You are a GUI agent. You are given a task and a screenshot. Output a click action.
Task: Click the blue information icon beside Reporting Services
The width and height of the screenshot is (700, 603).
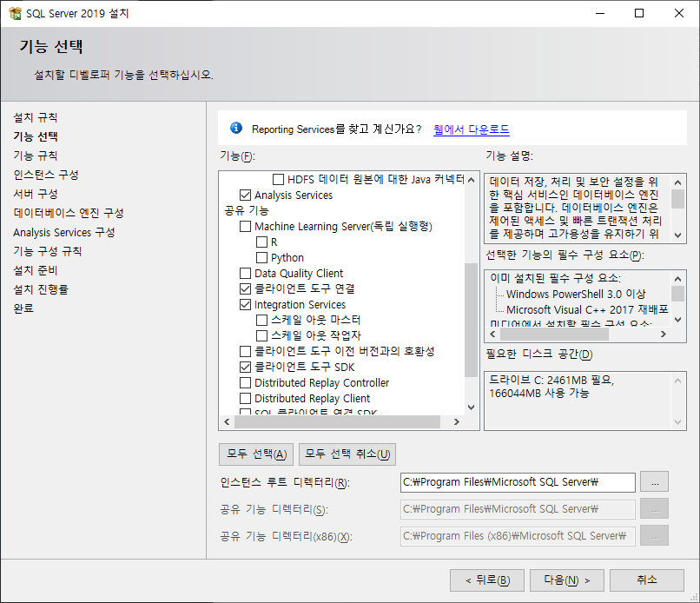(236, 129)
